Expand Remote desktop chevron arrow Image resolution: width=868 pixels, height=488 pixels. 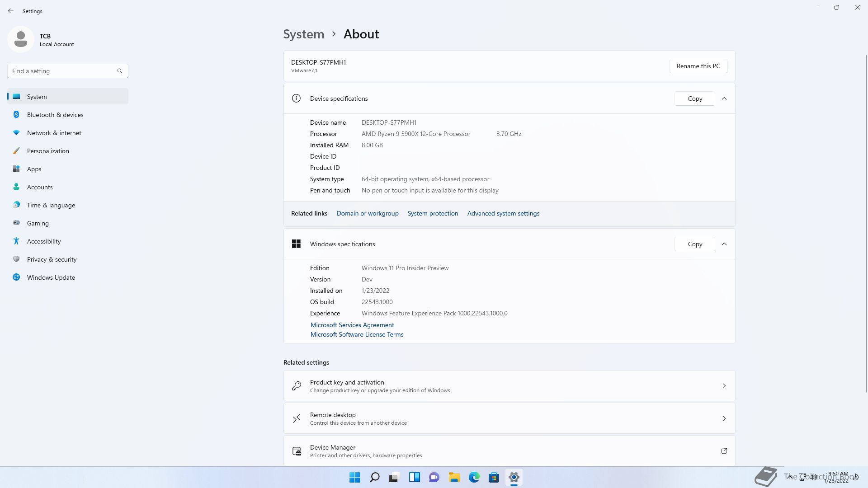pos(724,418)
